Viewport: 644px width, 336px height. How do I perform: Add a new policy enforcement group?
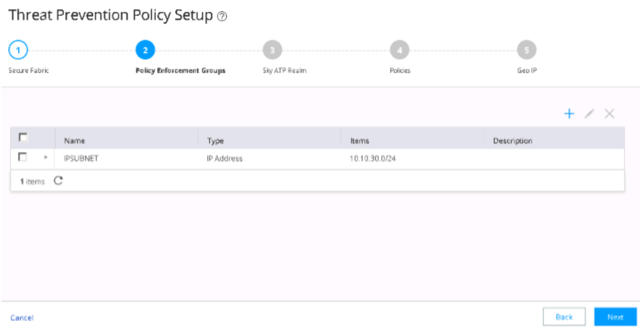coord(569,114)
